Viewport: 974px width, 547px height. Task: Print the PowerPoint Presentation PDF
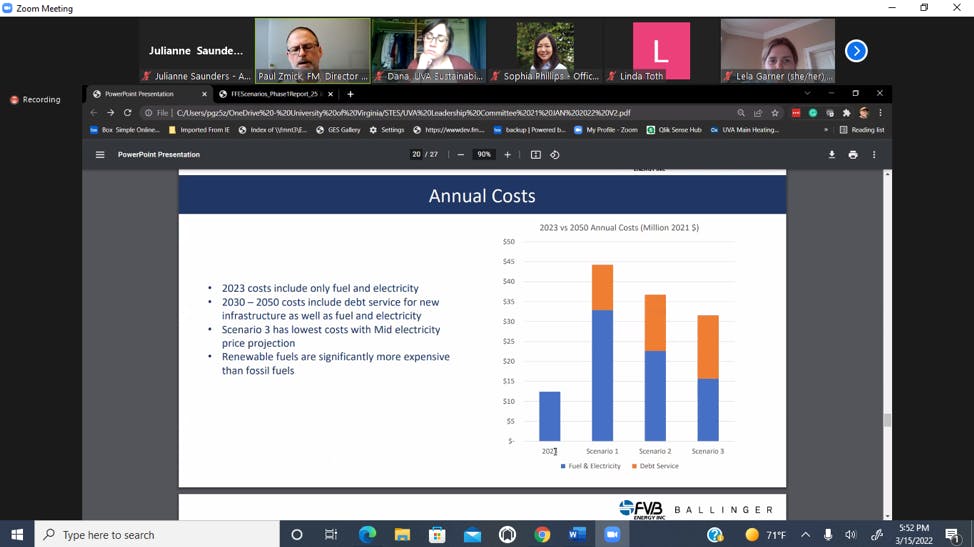pyautogui.click(x=852, y=155)
